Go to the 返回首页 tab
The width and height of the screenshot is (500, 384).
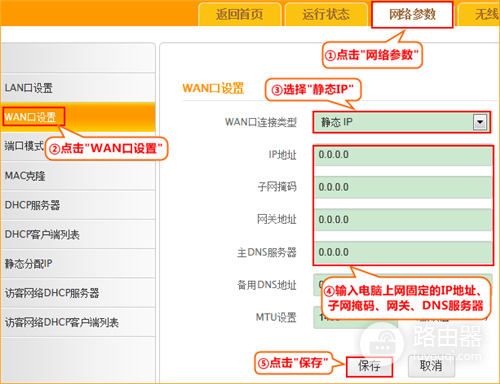[239, 15]
